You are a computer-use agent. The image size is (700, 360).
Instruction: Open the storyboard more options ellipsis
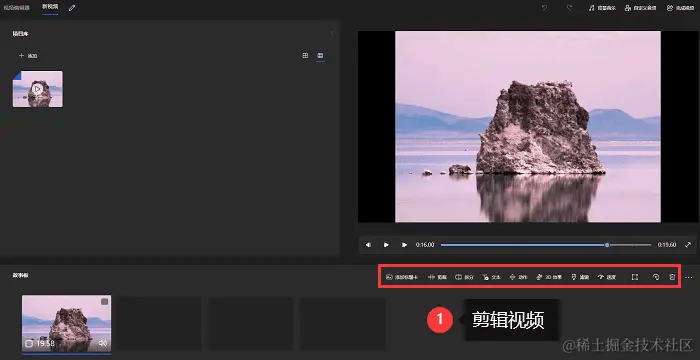[689, 277]
